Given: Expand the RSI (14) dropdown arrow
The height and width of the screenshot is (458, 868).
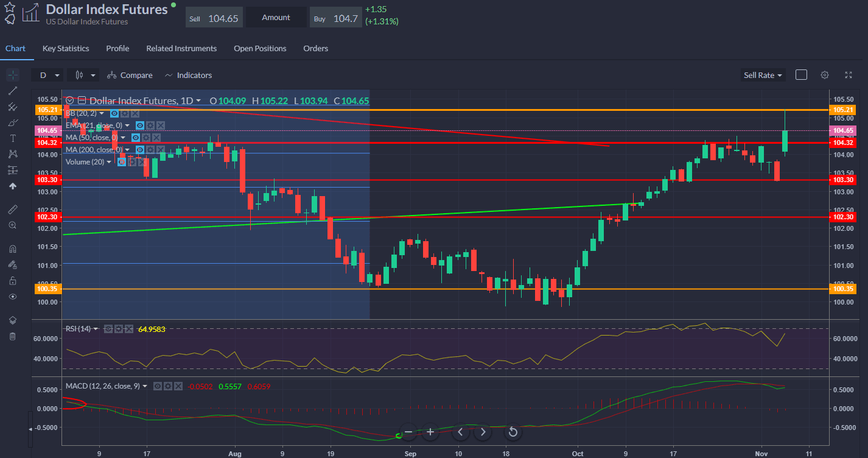Looking at the screenshot, I should [96, 329].
